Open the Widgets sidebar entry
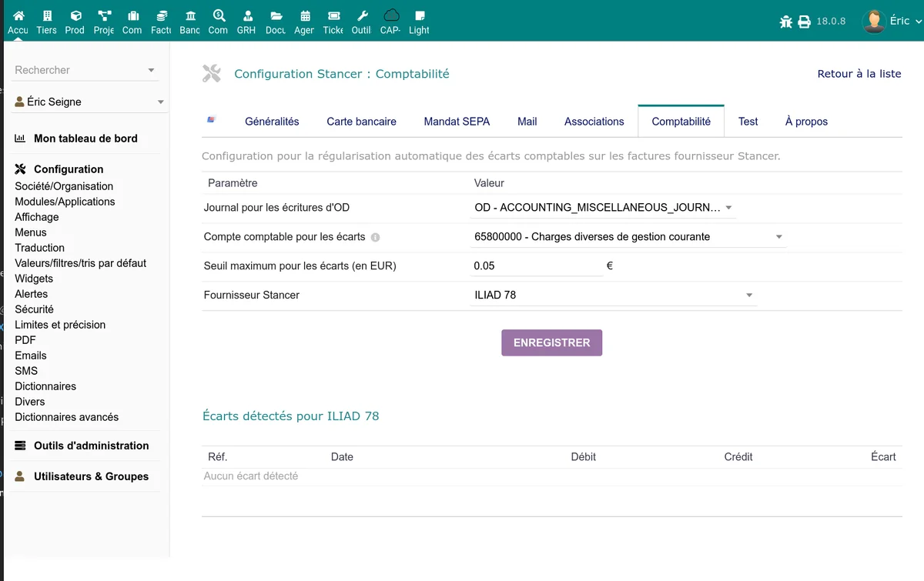Viewport: 924px width, 581px height. pos(34,279)
